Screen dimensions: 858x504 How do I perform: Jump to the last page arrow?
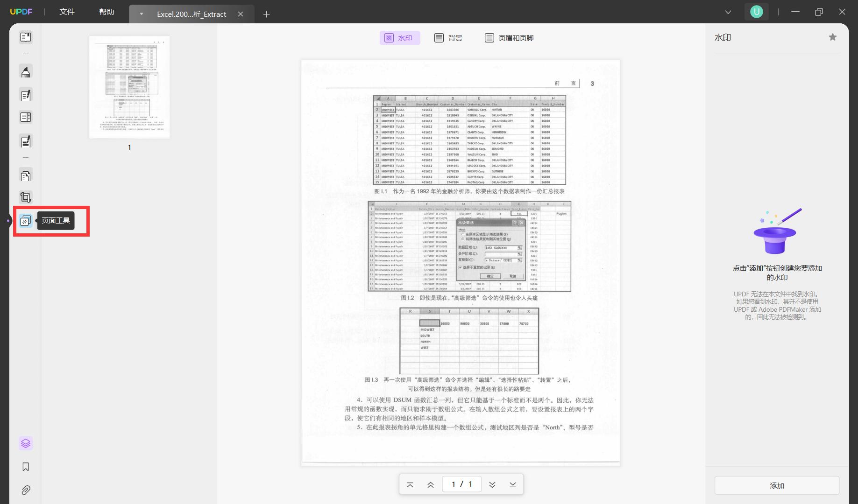[513, 484]
